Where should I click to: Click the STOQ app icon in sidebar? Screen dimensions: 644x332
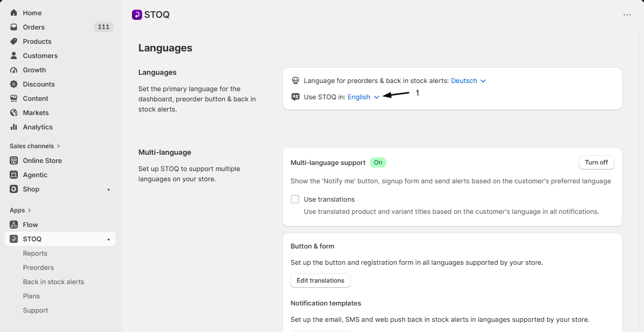click(14, 239)
